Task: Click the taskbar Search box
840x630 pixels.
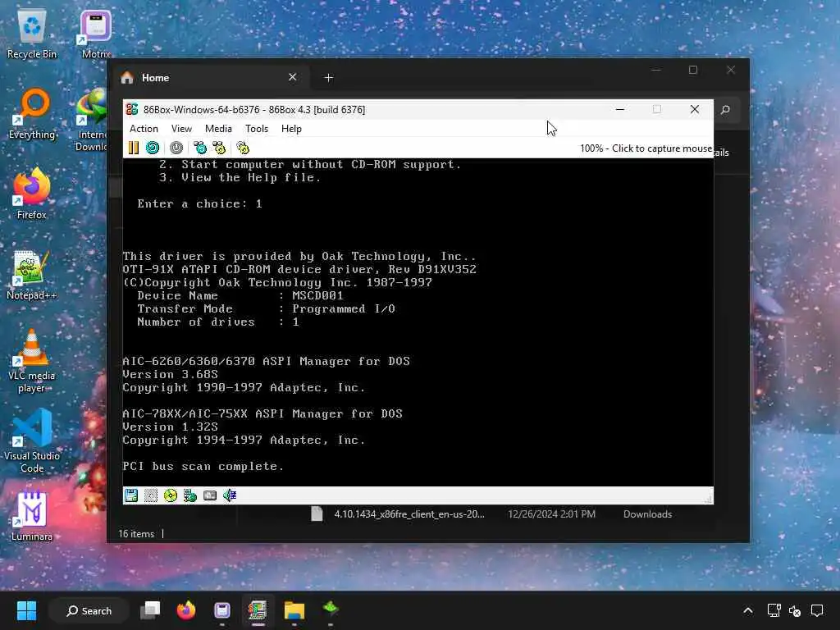Action: pos(89,610)
